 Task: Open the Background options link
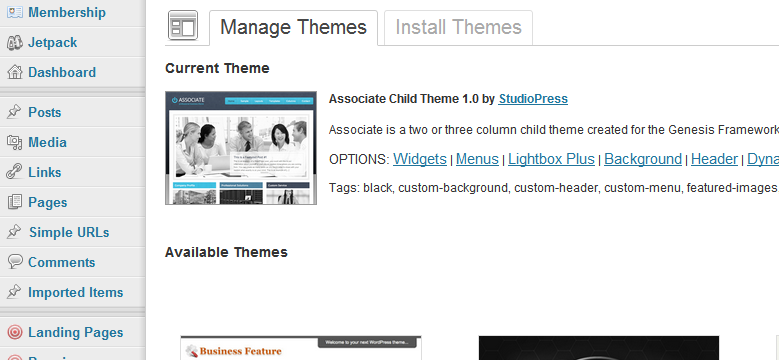pyautogui.click(x=642, y=159)
